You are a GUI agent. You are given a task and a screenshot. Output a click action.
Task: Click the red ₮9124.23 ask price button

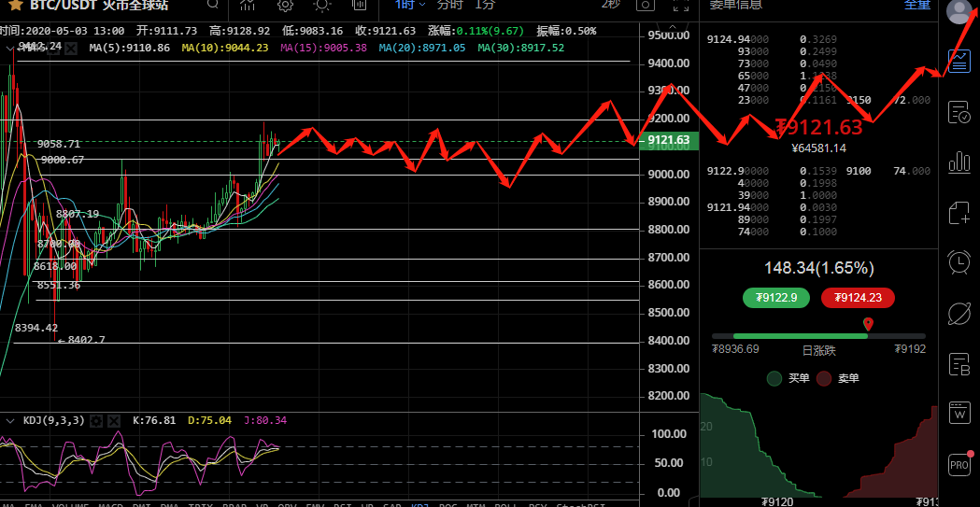(858, 298)
